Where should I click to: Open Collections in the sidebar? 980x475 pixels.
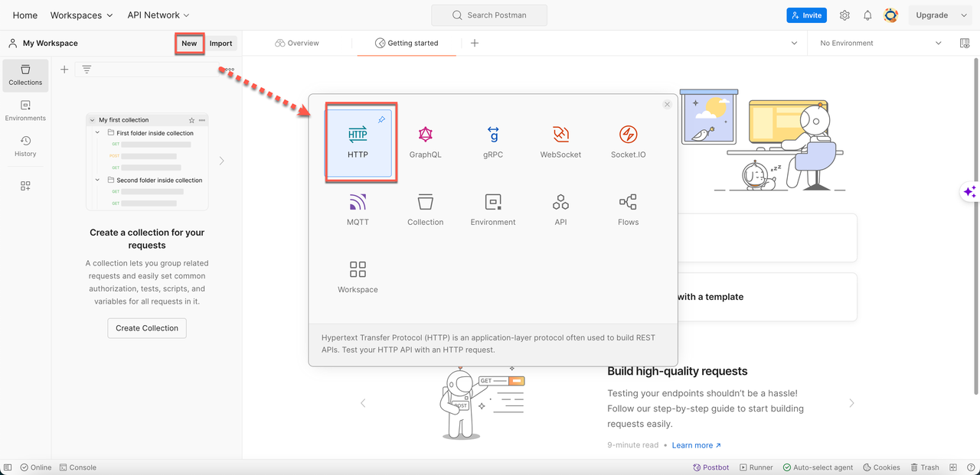[25, 75]
